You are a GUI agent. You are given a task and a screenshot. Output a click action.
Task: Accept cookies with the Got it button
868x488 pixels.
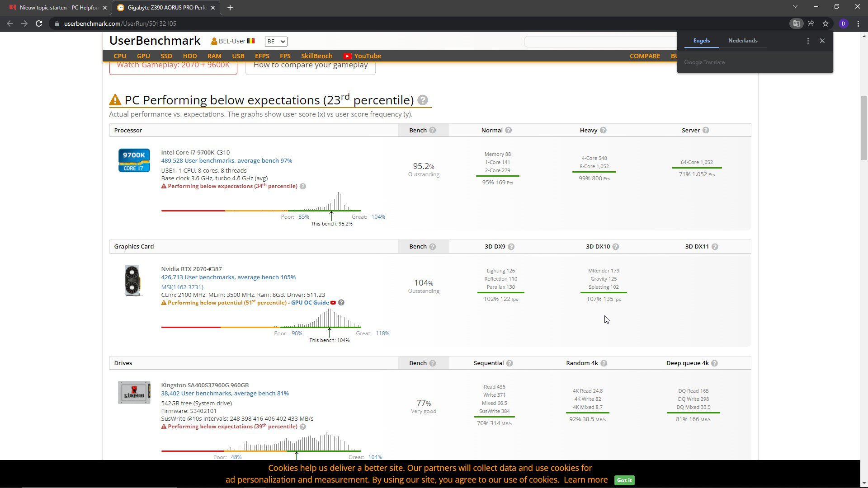pyautogui.click(x=624, y=480)
